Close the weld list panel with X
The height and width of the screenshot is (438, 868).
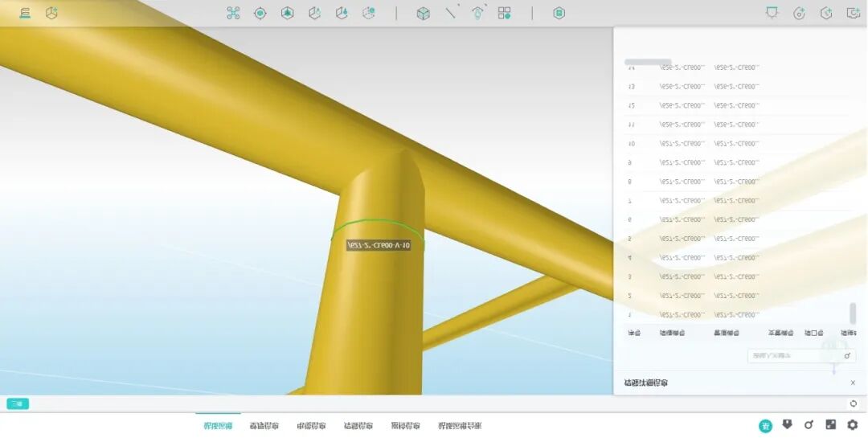[853, 383]
